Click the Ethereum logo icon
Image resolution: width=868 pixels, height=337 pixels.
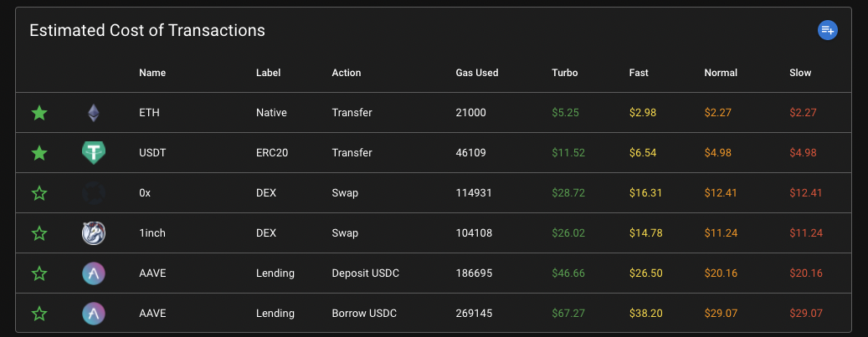point(93,113)
